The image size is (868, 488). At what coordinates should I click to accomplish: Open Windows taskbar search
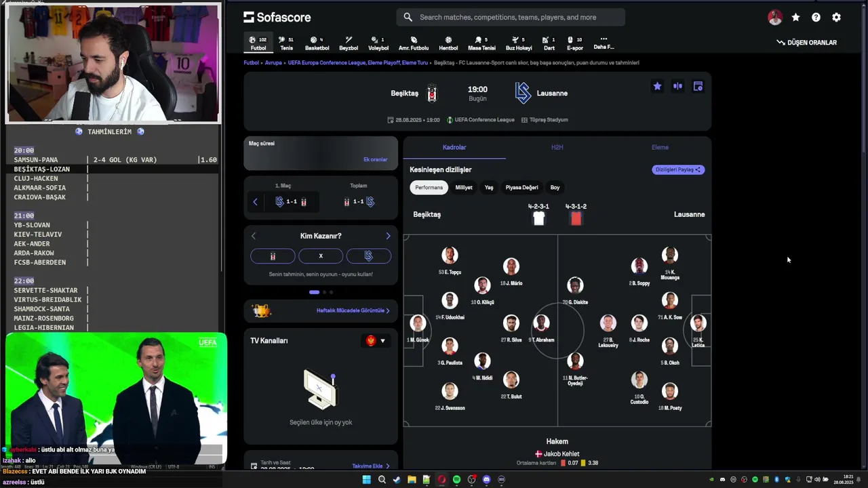[x=382, y=480]
